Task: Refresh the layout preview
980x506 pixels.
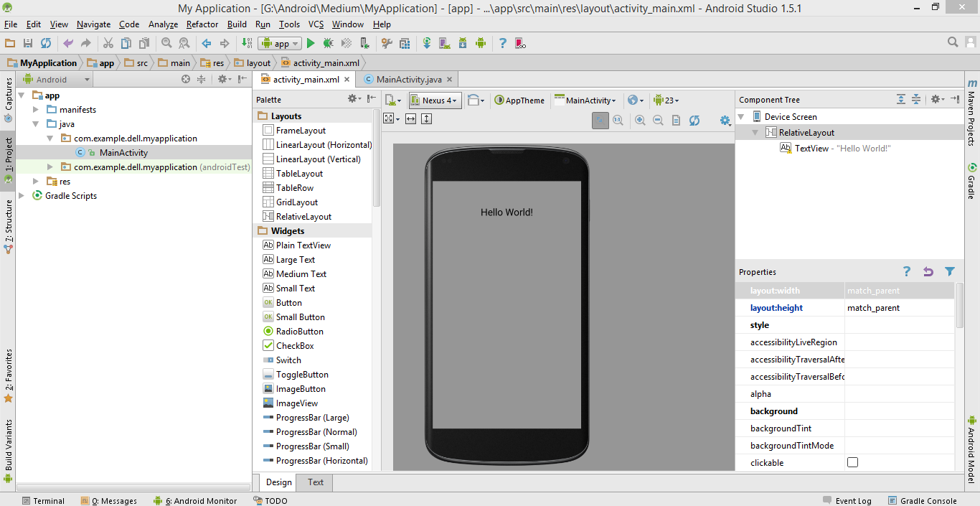Action: coord(694,121)
